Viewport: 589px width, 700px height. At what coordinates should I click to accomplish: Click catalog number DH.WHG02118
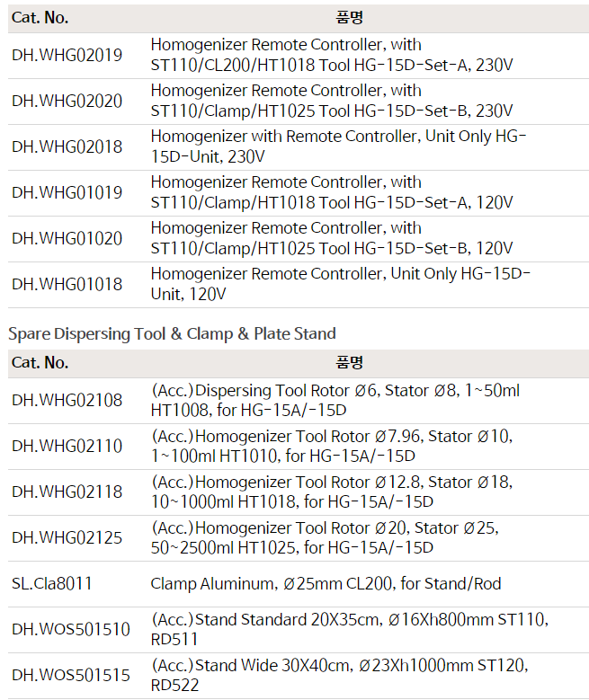(67, 492)
